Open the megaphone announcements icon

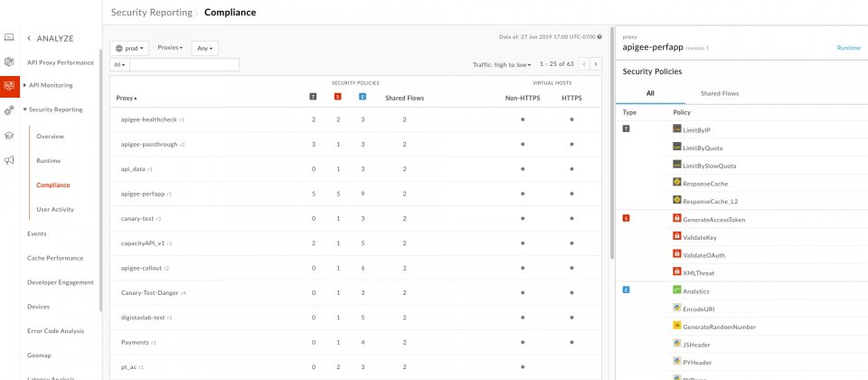click(9, 160)
